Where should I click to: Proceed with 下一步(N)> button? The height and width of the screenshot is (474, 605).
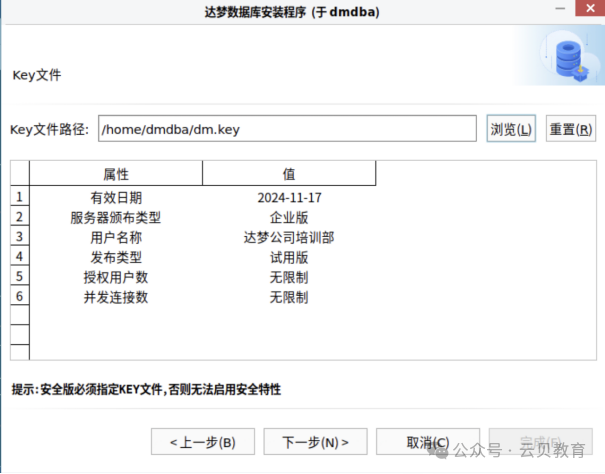click(315, 442)
